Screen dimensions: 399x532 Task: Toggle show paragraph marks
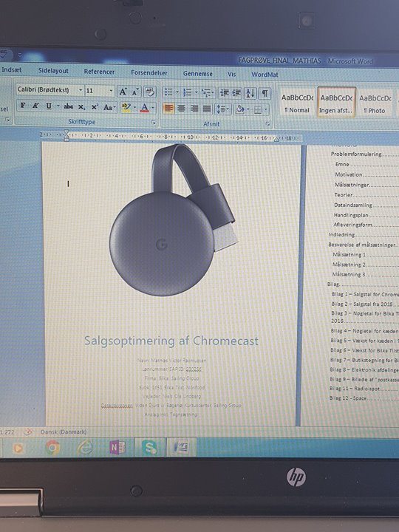point(265,93)
